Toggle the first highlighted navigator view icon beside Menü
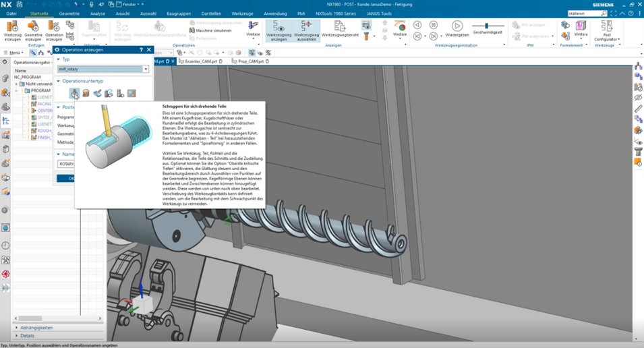 tap(33, 53)
